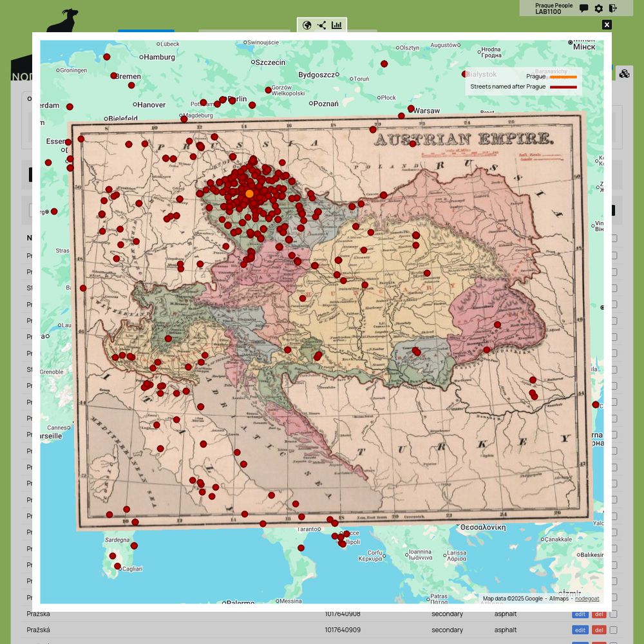Click the 'Streets named after Prague' legend label

pyautogui.click(x=507, y=87)
